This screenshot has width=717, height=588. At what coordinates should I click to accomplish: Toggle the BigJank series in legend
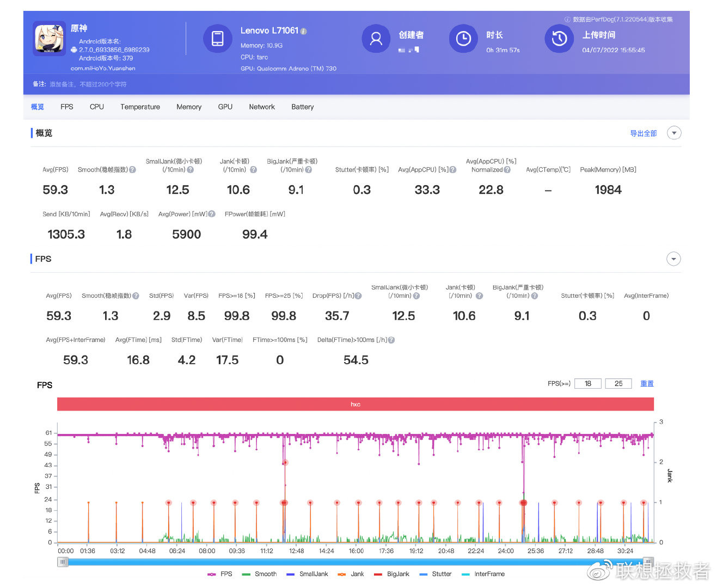[x=391, y=574]
